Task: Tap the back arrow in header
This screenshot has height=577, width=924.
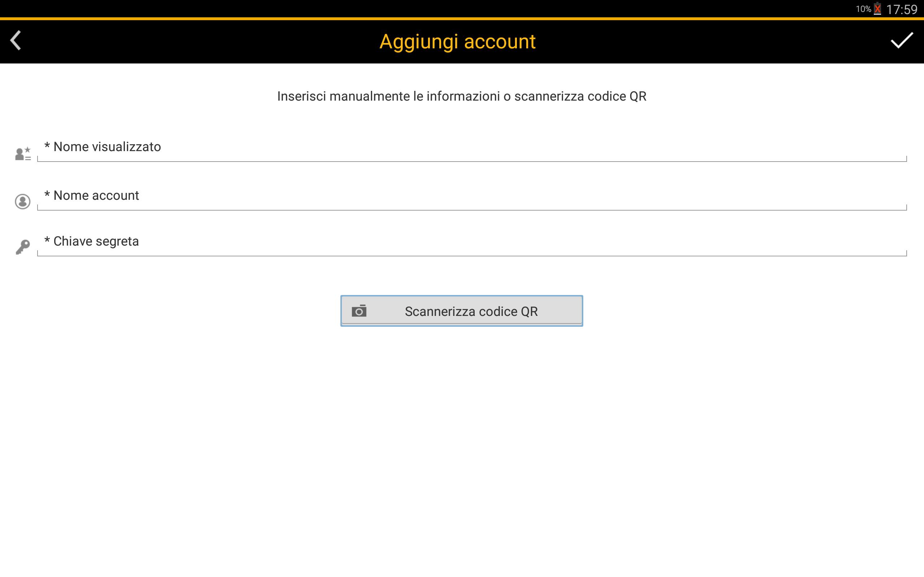Action: 16,41
